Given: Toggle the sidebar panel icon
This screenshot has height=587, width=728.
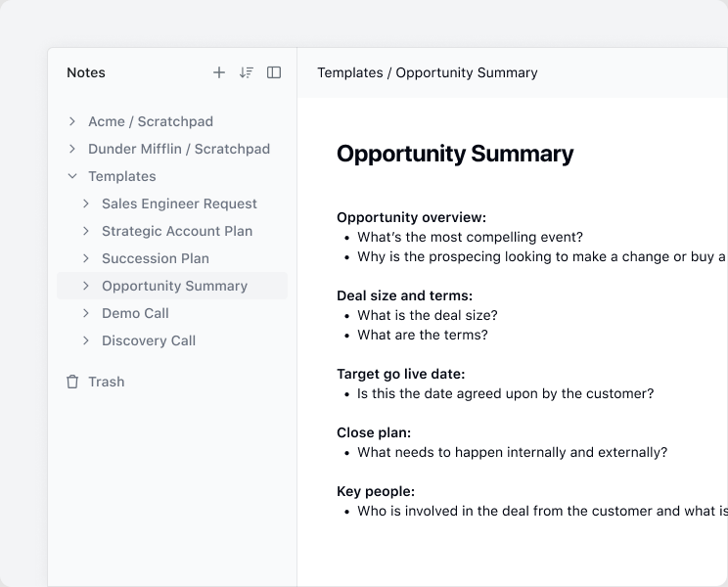Looking at the screenshot, I should (274, 72).
